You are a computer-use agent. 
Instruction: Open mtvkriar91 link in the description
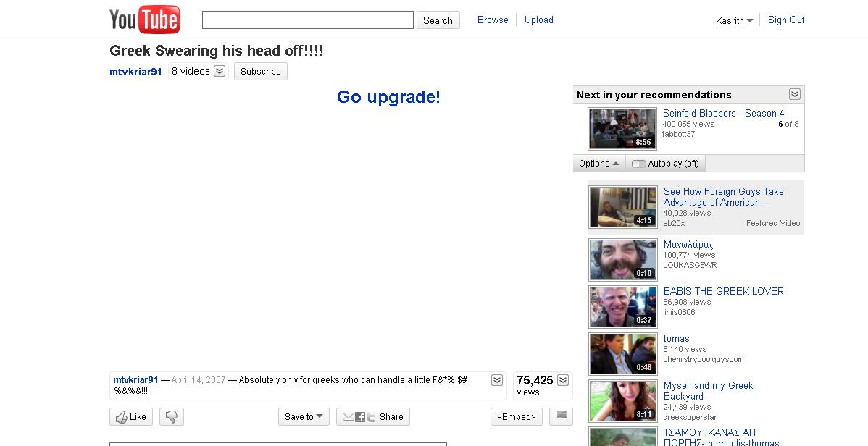point(135,380)
